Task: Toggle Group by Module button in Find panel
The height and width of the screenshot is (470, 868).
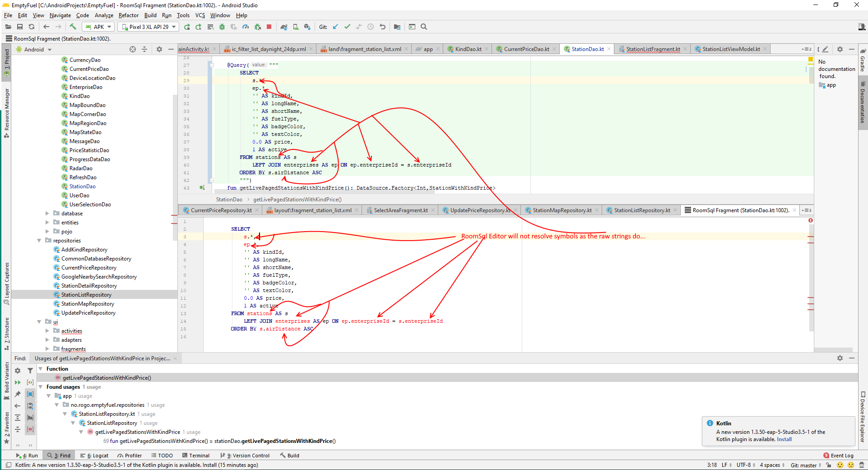Action: (x=30, y=394)
